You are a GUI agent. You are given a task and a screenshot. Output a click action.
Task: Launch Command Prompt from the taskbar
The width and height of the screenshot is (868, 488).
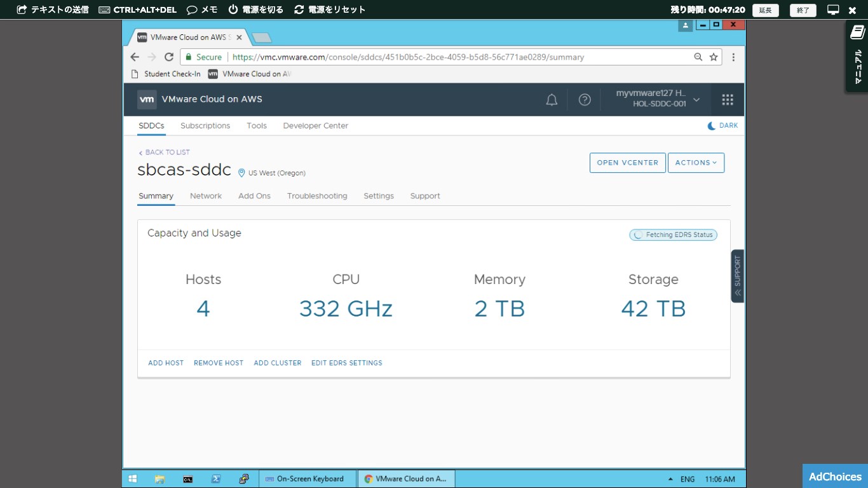[x=188, y=479]
